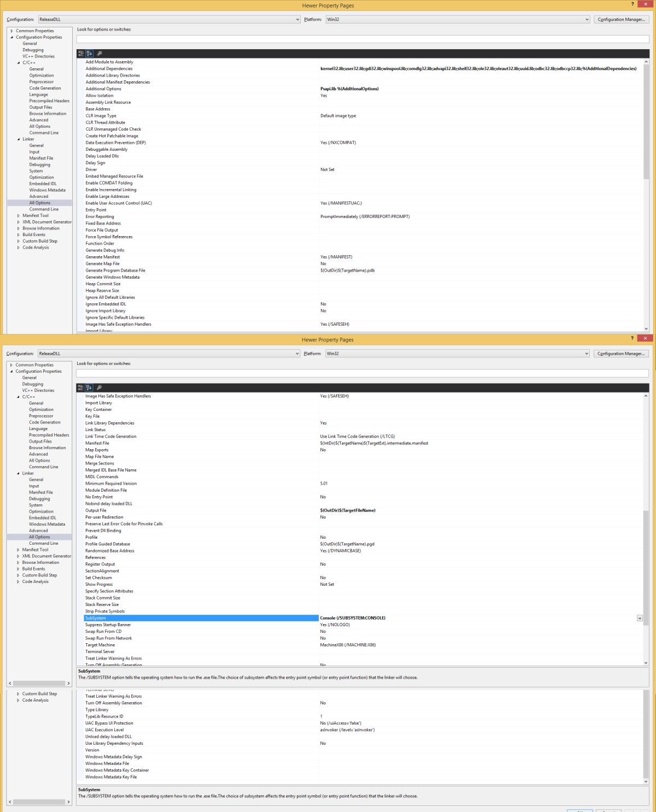Focus the options search field in lower dialog

(x=362, y=373)
